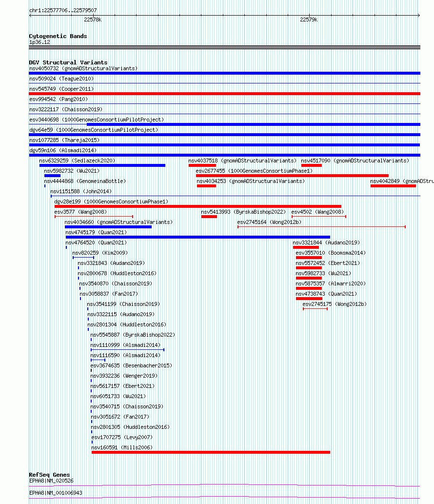Open nsv1077285 (Thareja2015) variant
434x504 pixels.
pos(64,141)
